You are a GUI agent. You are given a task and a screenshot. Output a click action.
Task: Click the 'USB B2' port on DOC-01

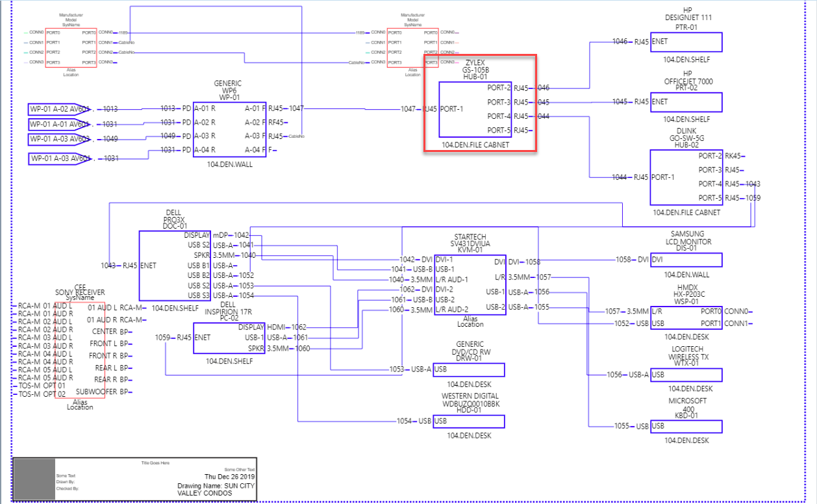[199, 275]
